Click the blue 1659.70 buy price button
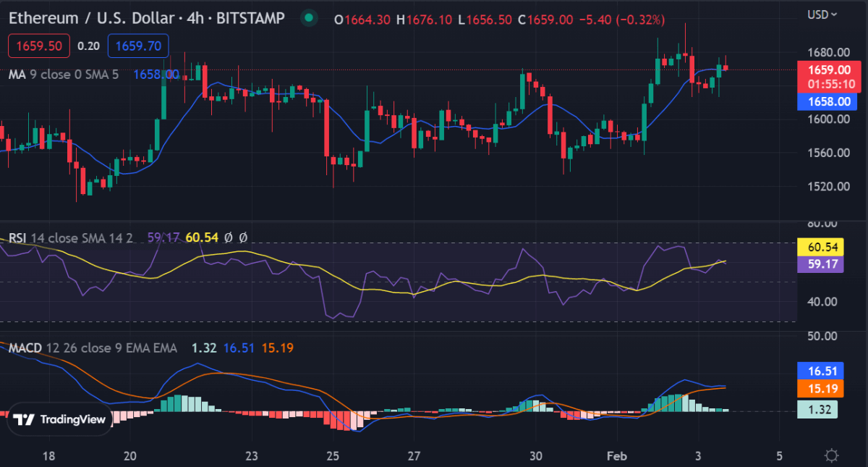The image size is (868, 467). tap(138, 46)
